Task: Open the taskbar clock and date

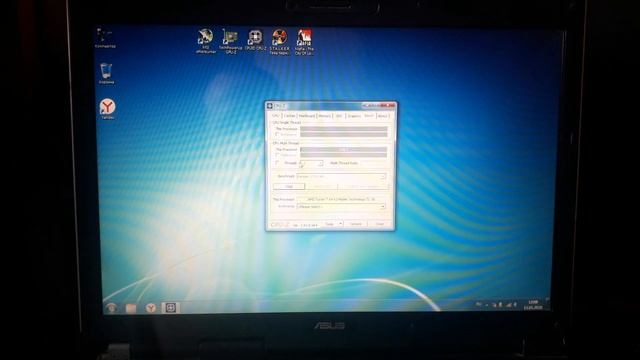Action: click(533, 304)
